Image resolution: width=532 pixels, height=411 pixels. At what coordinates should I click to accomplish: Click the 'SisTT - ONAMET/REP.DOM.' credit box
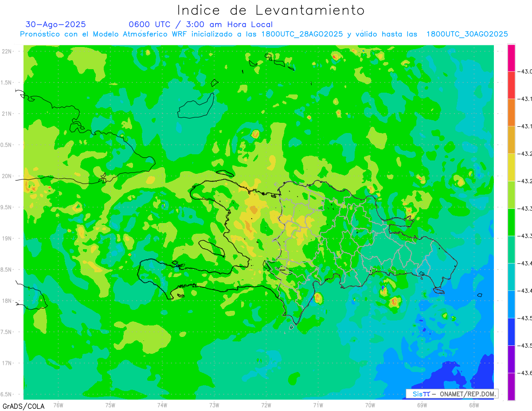click(x=452, y=394)
